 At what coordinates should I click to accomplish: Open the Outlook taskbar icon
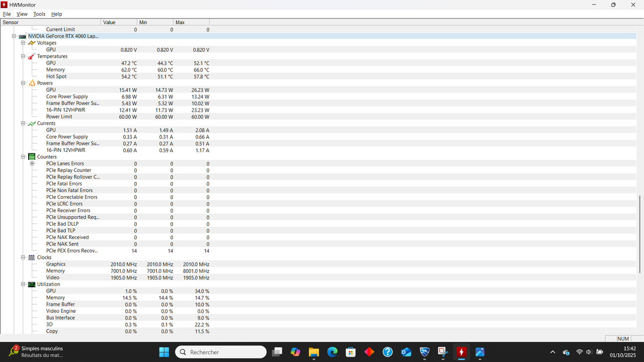coord(406,352)
